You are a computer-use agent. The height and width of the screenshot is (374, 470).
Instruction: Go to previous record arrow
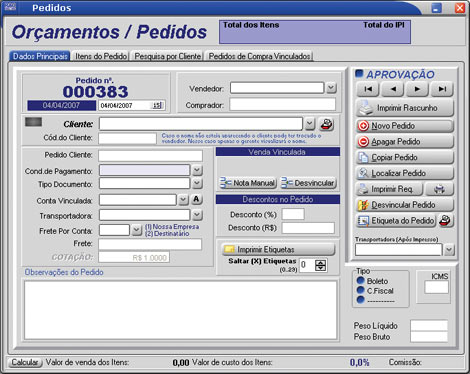click(393, 89)
